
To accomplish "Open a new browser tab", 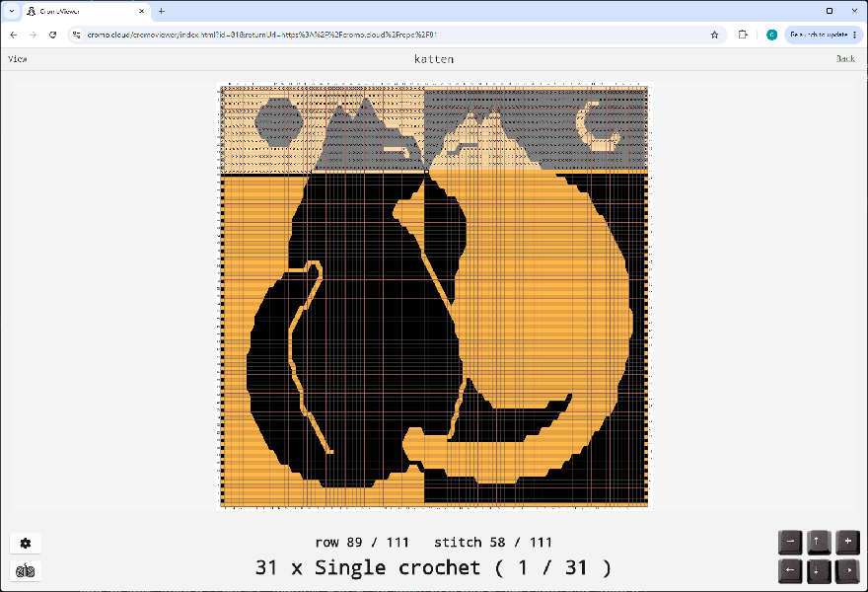I will [x=162, y=11].
